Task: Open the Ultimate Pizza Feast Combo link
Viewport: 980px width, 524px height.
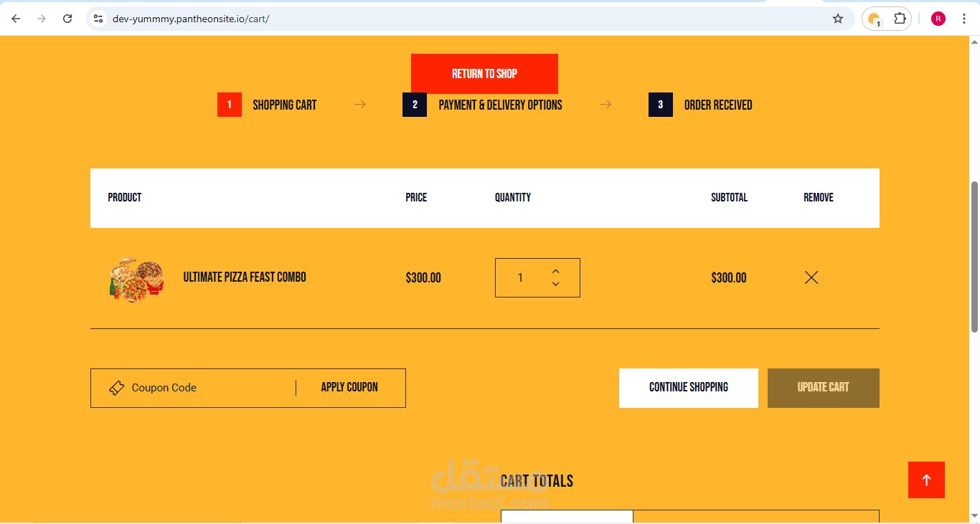Action: [x=245, y=277]
